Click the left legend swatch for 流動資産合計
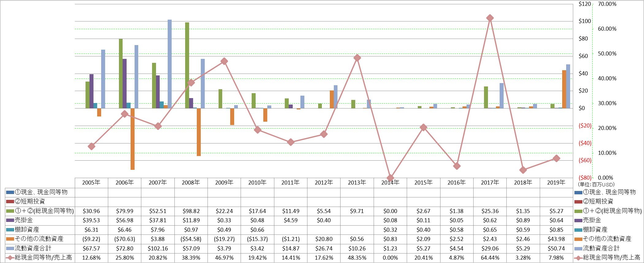This screenshot has width=644, height=263. [x=10, y=249]
